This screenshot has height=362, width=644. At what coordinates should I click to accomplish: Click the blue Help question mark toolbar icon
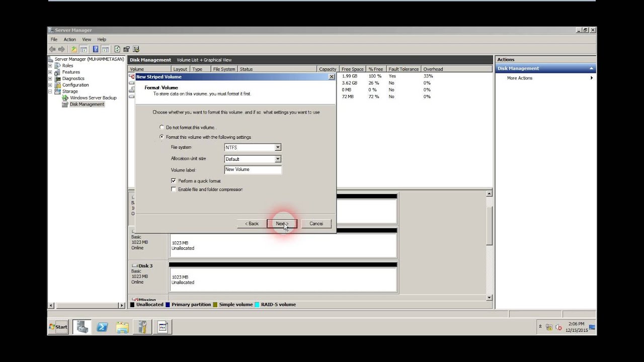95,49
